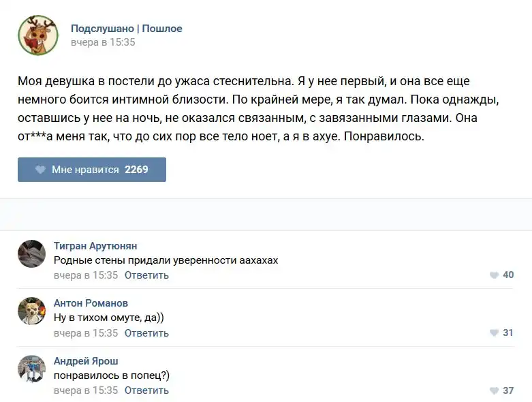Click the heart icon in Мне нравится button
The height and width of the screenshot is (402, 532).
(x=40, y=170)
